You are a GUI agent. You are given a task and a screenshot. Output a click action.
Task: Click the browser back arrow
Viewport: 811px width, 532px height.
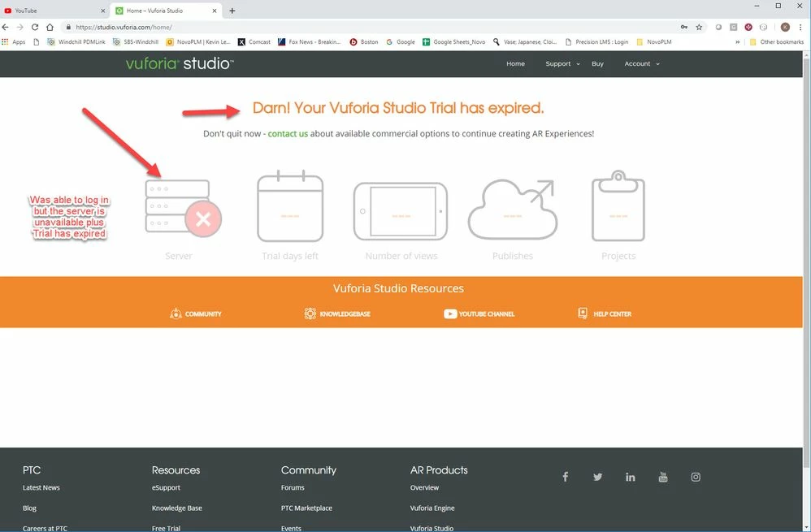[6, 27]
